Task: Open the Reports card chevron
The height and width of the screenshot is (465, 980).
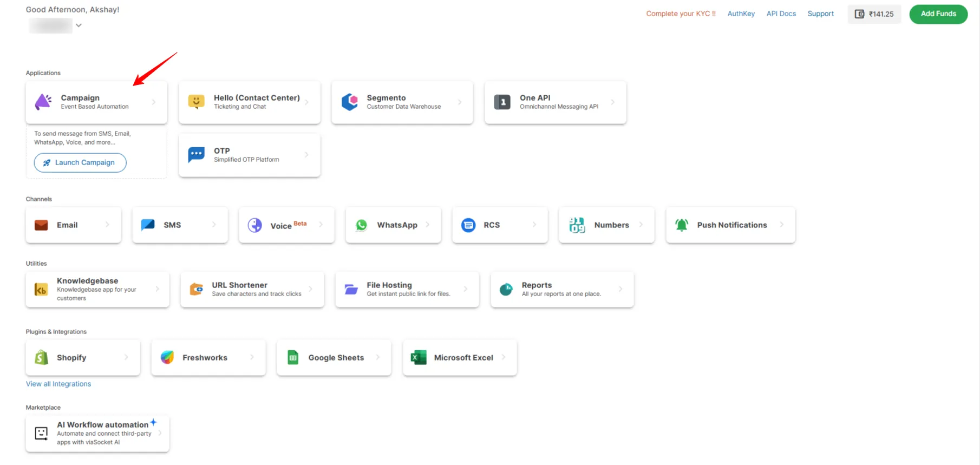Action: point(620,289)
